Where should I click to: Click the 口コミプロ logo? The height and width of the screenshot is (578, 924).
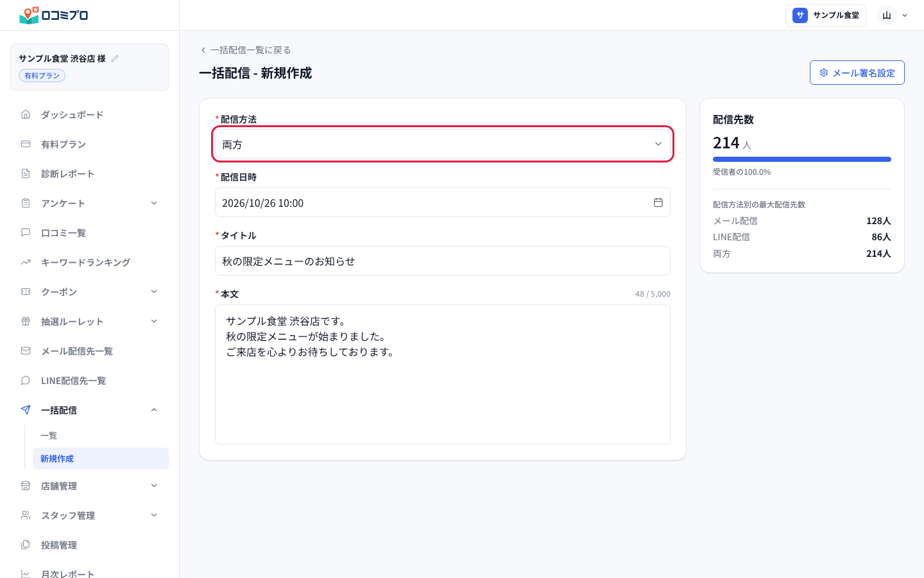click(54, 15)
